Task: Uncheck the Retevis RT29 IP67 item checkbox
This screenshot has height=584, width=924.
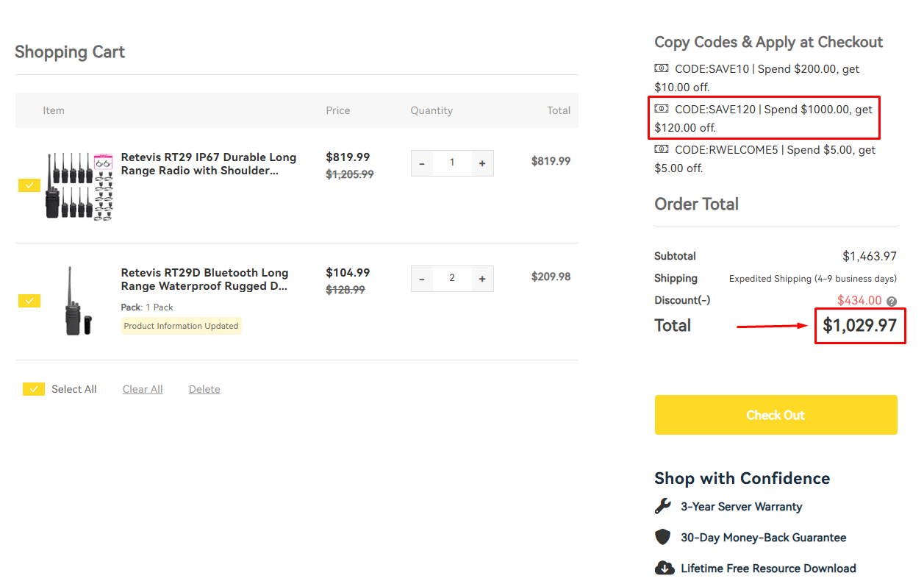Action: click(x=29, y=185)
